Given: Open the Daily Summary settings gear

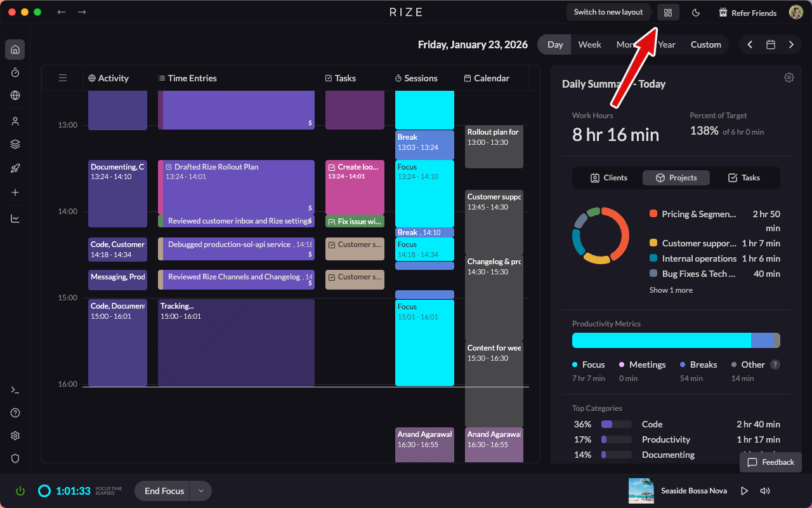Looking at the screenshot, I should point(789,77).
